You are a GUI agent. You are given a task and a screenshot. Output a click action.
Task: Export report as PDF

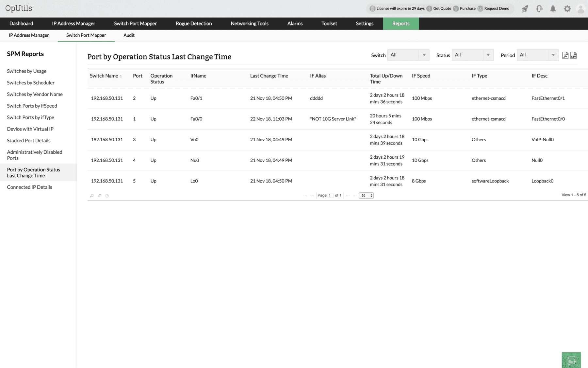565,55
